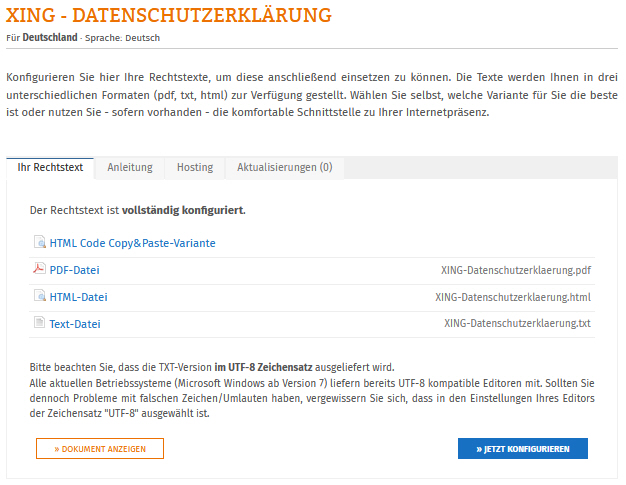
Task: Open the Anleitung tab
Action: pyautogui.click(x=130, y=168)
